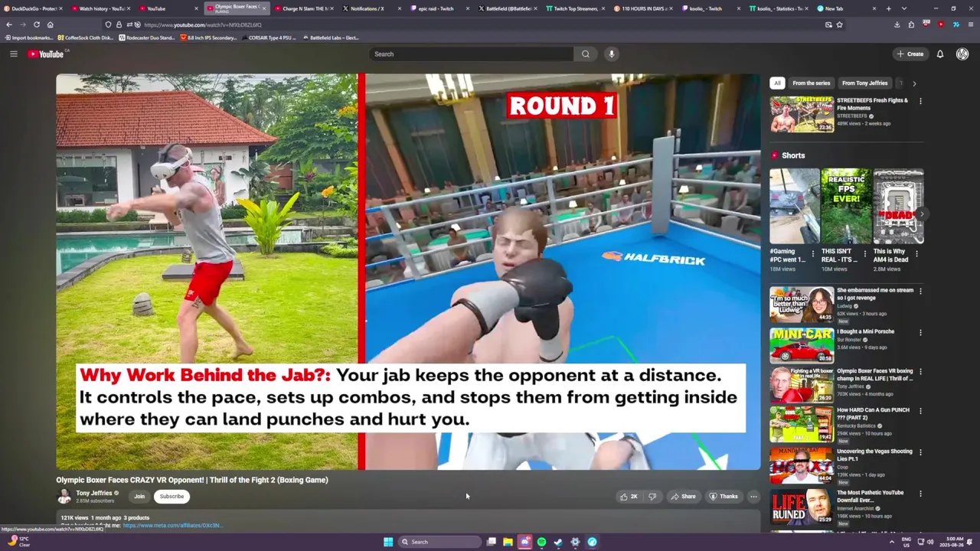980x551 pixels.
Task: Subscribe to Tony Jeffries channel
Action: click(x=171, y=496)
